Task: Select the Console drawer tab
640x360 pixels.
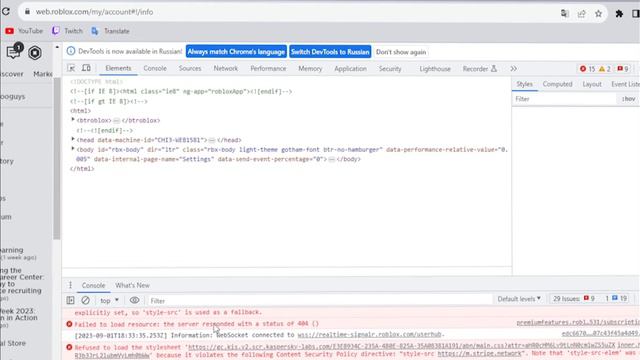Action: [x=93, y=285]
